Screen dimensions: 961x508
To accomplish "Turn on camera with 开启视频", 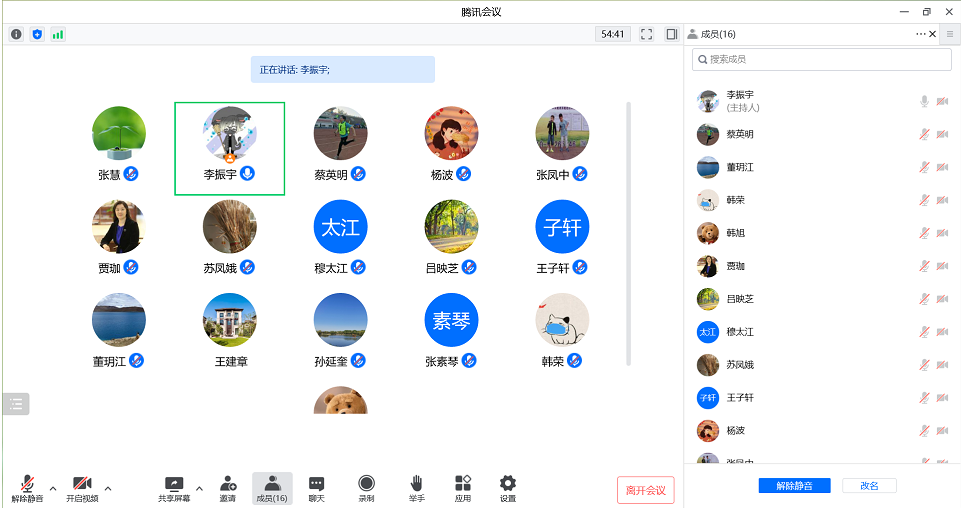I will [x=82, y=488].
